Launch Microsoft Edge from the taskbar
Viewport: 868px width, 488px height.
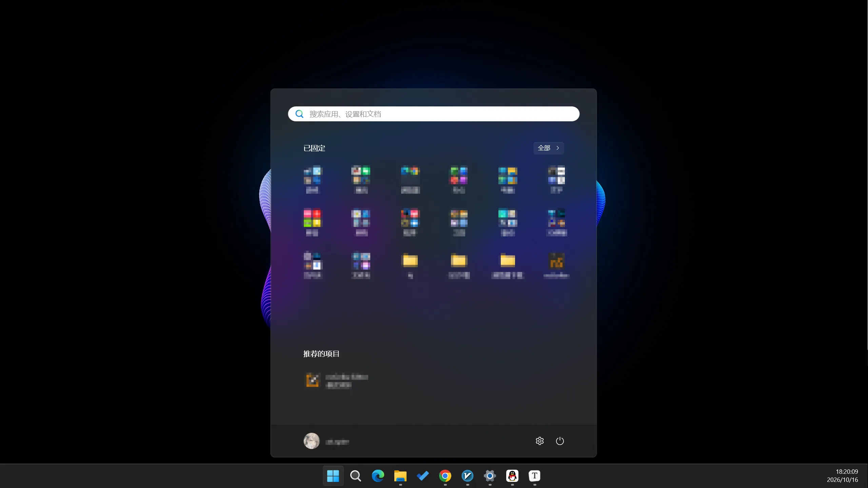(378, 476)
